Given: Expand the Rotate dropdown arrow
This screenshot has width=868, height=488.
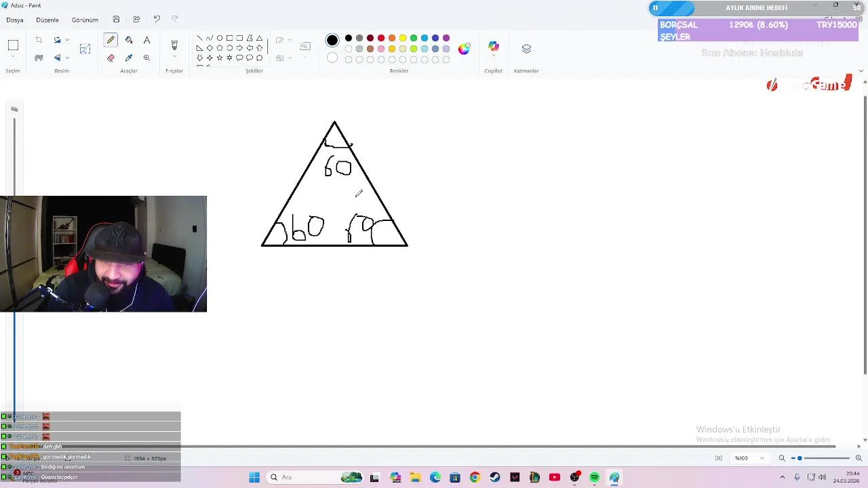Looking at the screenshot, I should pyautogui.click(x=67, y=40).
